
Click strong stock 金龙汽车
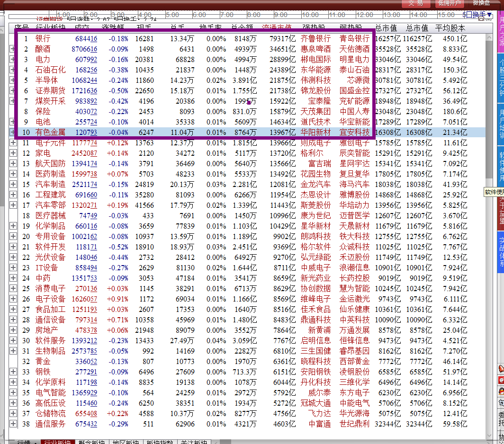click(315, 185)
